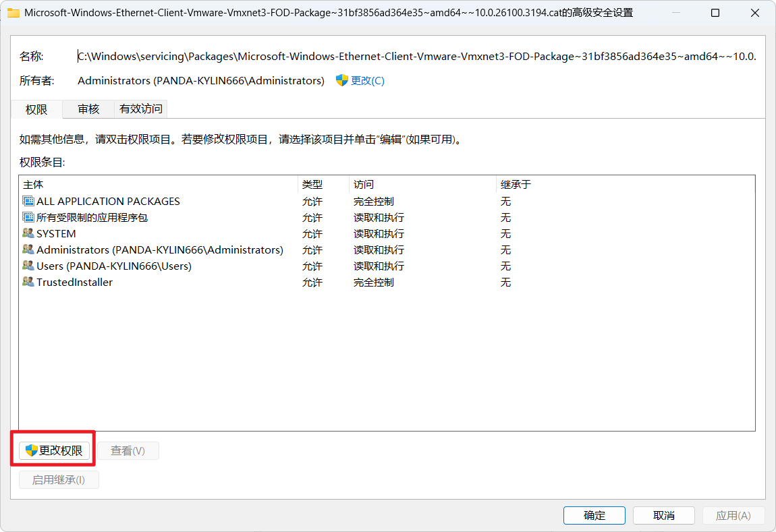Viewport: 776px width, 532px height.
Task: Click the TrustedInstaller group icon
Action: [28, 283]
